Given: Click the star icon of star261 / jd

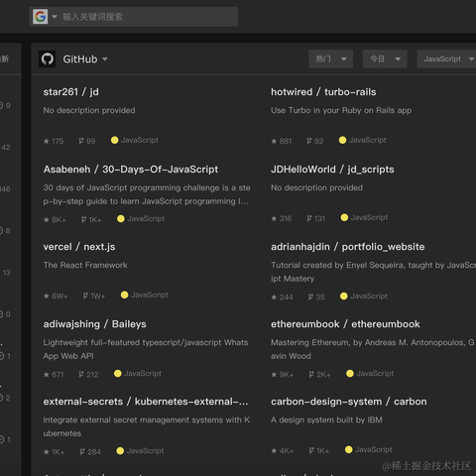Looking at the screenshot, I should pos(47,141).
